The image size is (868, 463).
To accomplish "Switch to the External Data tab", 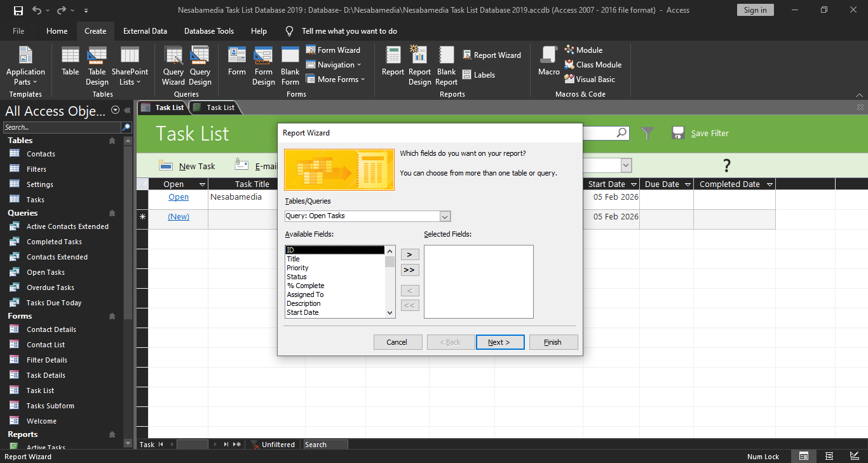I will (145, 31).
